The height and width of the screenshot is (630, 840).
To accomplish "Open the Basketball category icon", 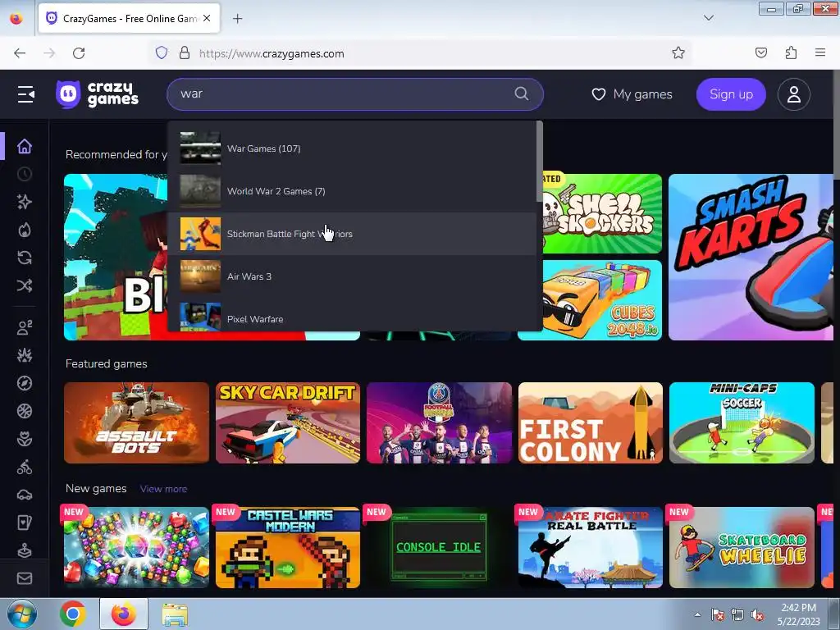I will tap(25, 411).
